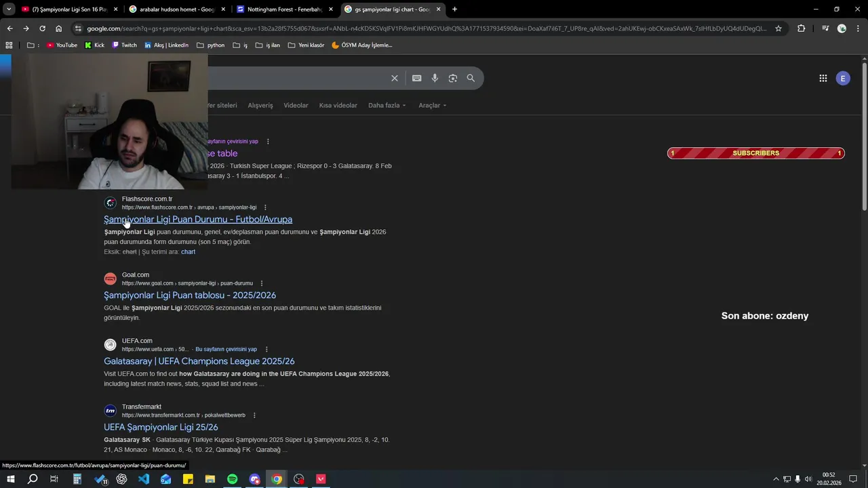Open the ÖSYM Aday İşlemleri bookmark
The height and width of the screenshot is (488, 868).
pyautogui.click(x=361, y=45)
